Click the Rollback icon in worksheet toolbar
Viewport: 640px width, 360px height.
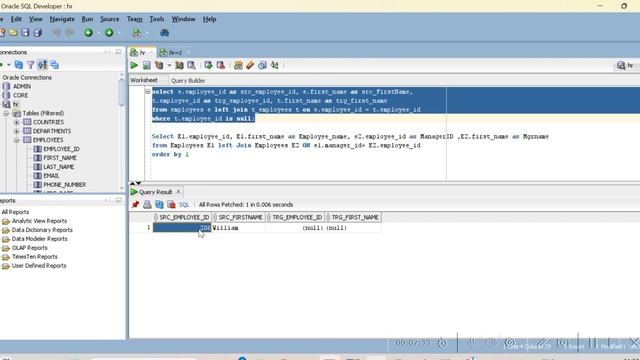[x=221, y=65]
